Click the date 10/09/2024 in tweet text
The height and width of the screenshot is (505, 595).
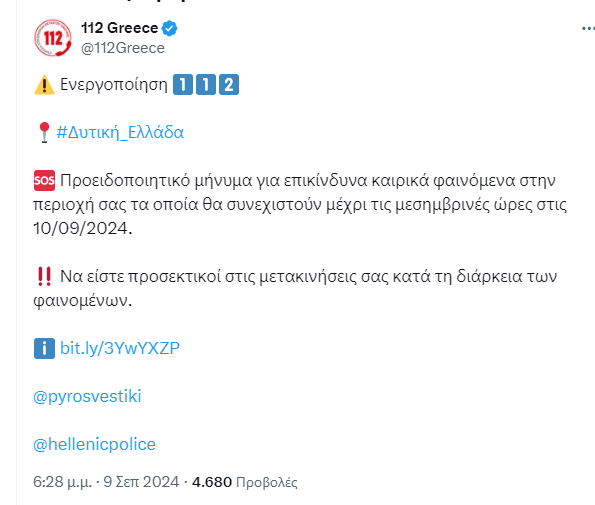[x=83, y=228]
